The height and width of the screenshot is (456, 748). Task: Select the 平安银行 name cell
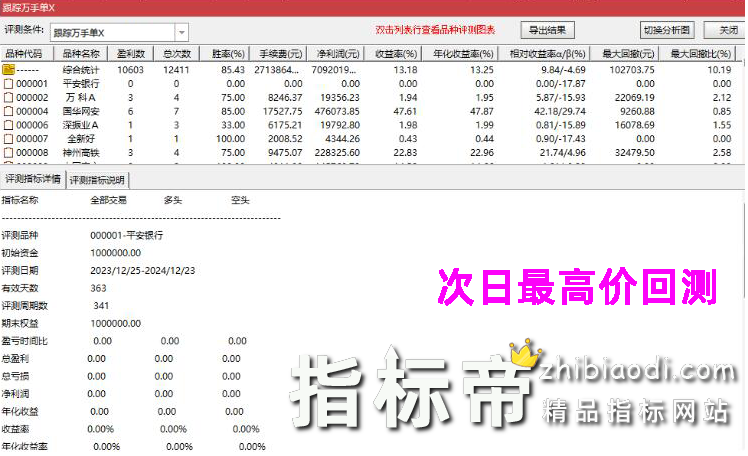81,84
